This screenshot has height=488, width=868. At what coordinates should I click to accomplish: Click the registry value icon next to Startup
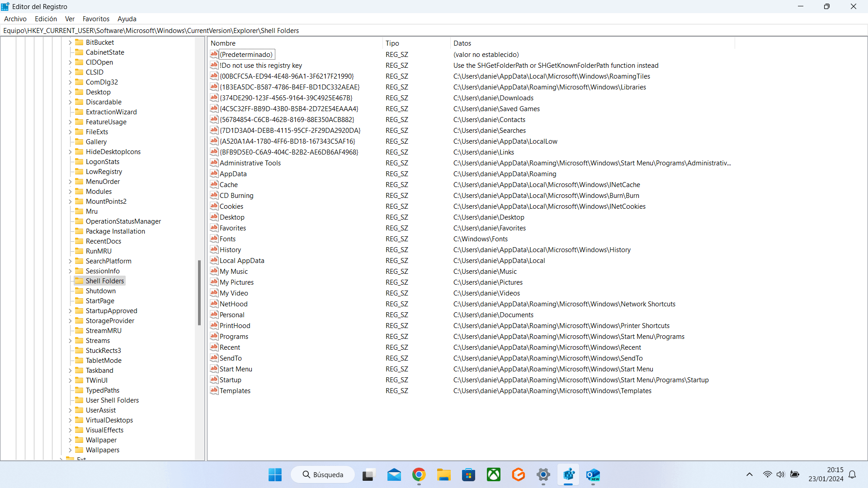214,380
